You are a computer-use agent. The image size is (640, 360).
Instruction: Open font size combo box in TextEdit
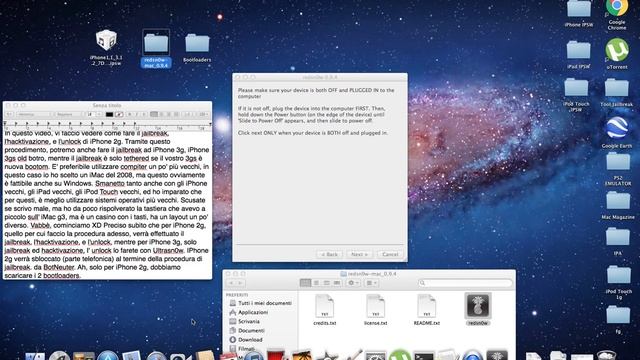tap(94, 114)
